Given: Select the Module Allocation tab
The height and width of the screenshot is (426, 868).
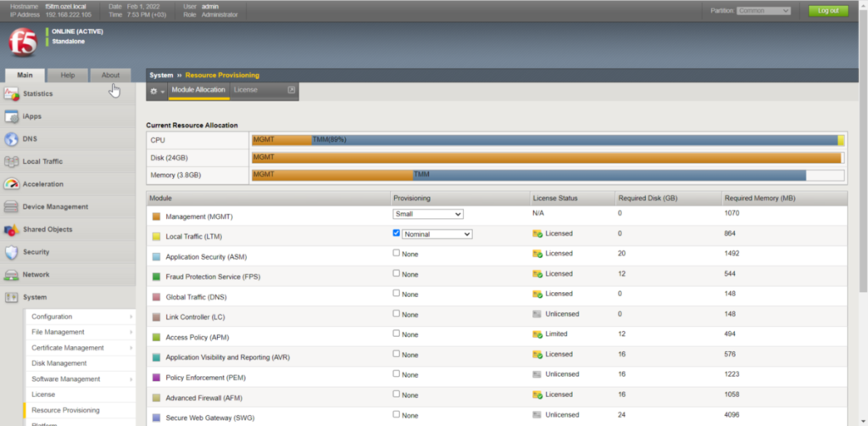Looking at the screenshot, I should 198,90.
